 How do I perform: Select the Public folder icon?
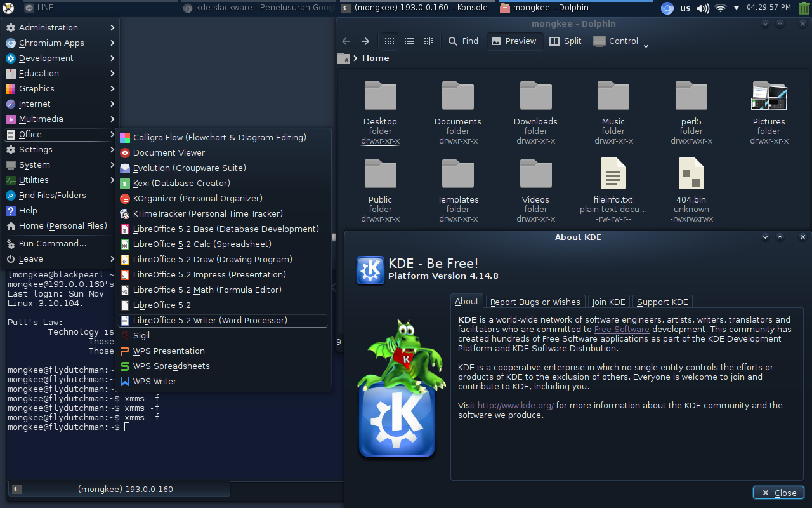380,175
